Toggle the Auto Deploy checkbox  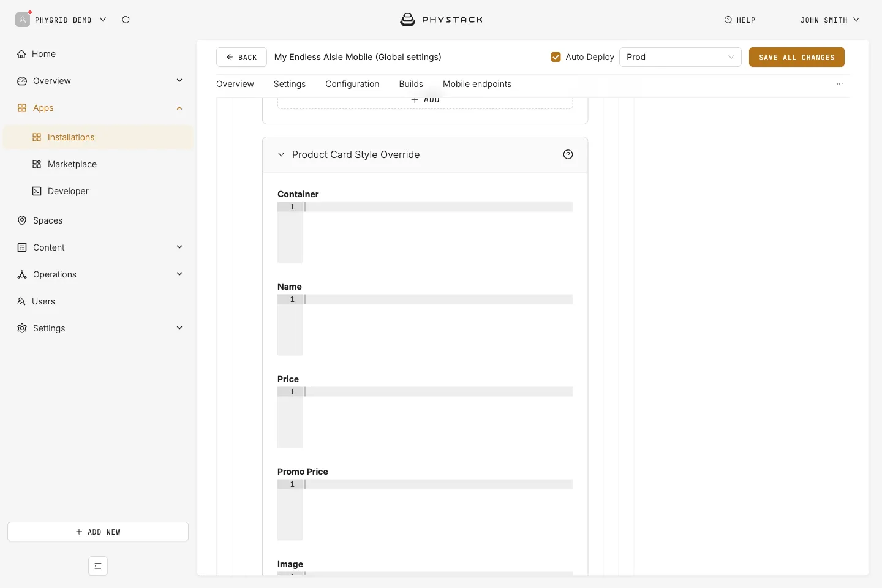[x=556, y=57]
